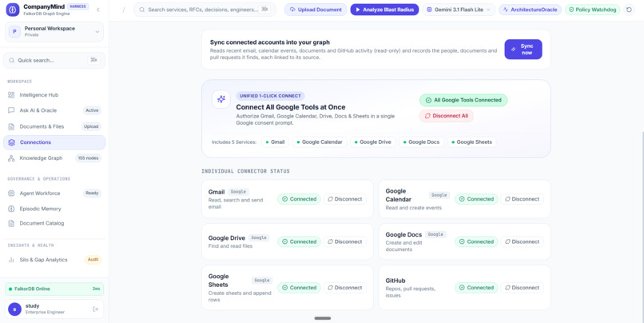This screenshot has width=644, height=323.
Task: Click the Google Drive service chip
Action: click(373, 142)
